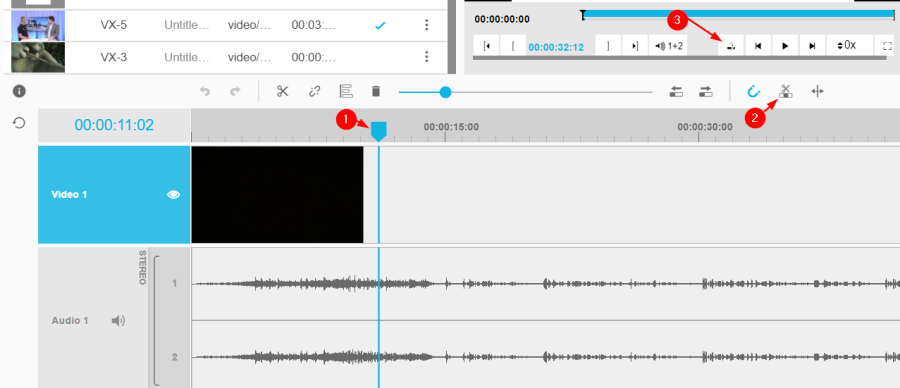Open the three-dot menu for VX-5
The height and width of the screenshot is (388, 900).
426,25
